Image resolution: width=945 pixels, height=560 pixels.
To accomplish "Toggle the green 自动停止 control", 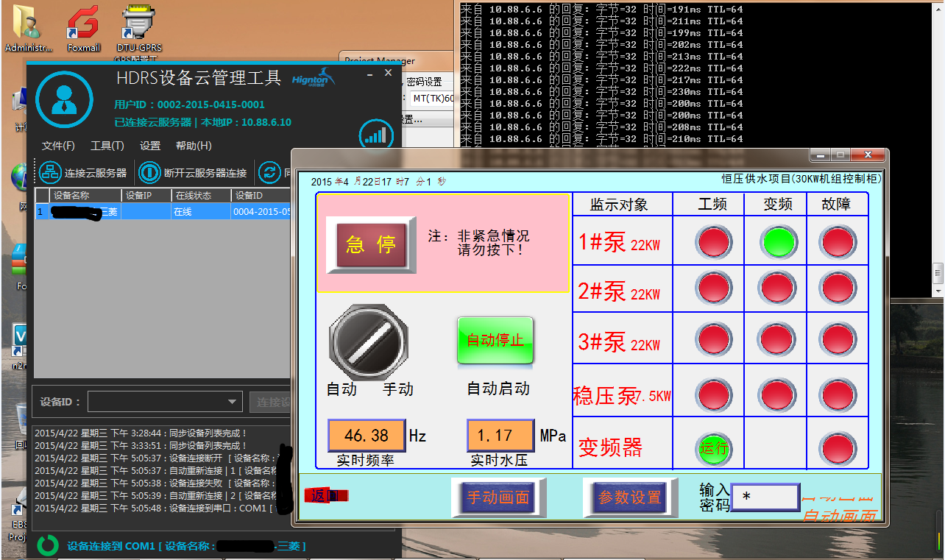I will pyautogui.click(x=495, y=341).
